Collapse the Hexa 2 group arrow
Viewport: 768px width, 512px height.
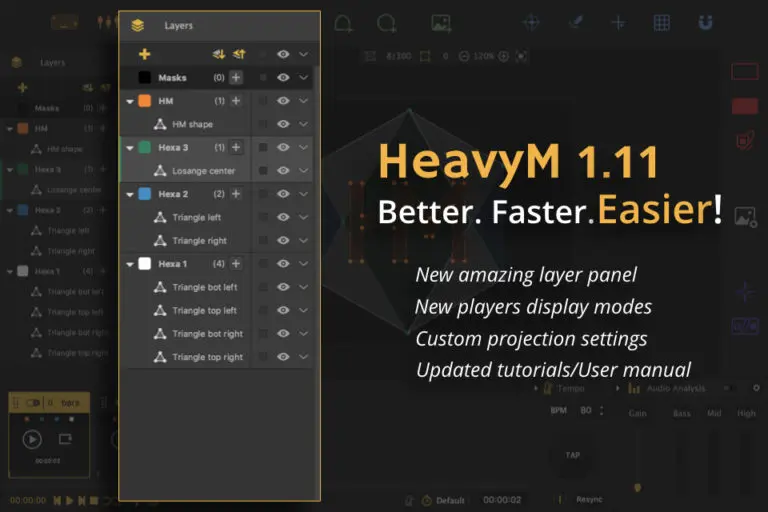[130, 194]
